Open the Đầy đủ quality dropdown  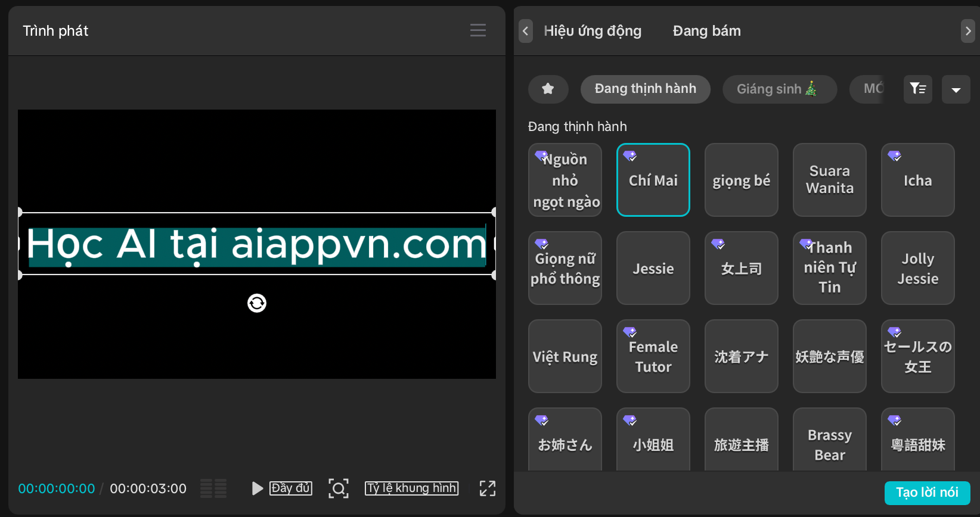click(290, 488)
